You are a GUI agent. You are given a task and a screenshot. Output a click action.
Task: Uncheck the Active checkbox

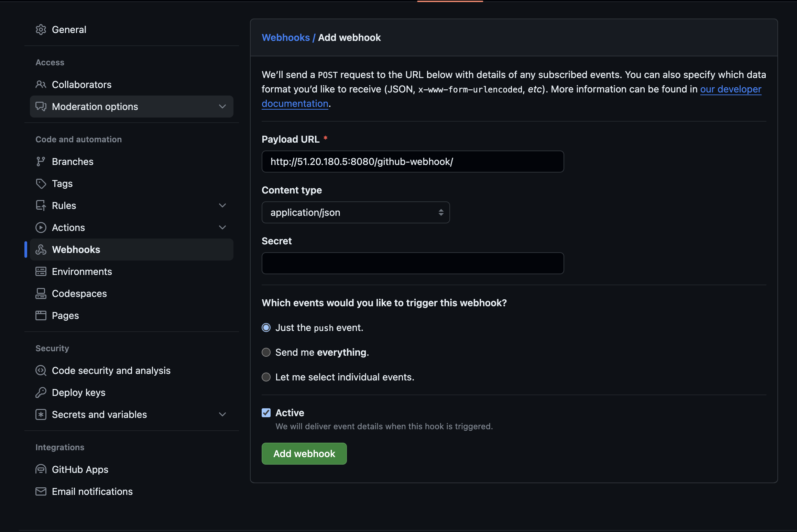(x=266, y=413)
